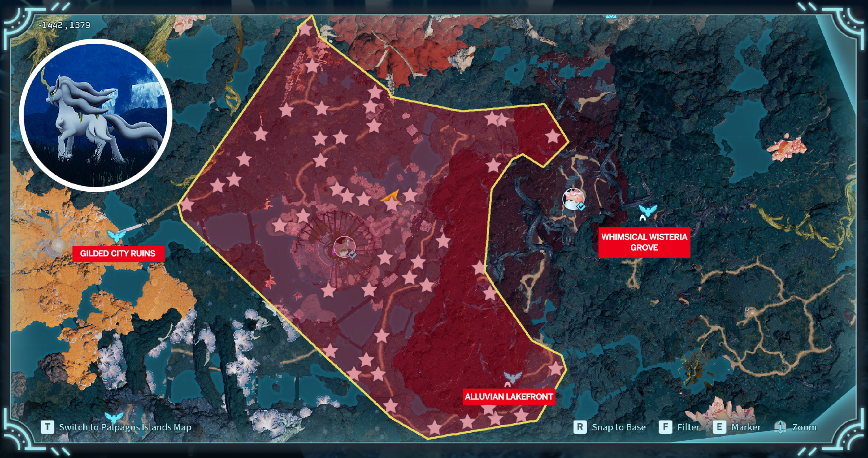
Task: Select fast travel eagle above Whimsical Wisteria Grove
Action: [x=647, y=211]
